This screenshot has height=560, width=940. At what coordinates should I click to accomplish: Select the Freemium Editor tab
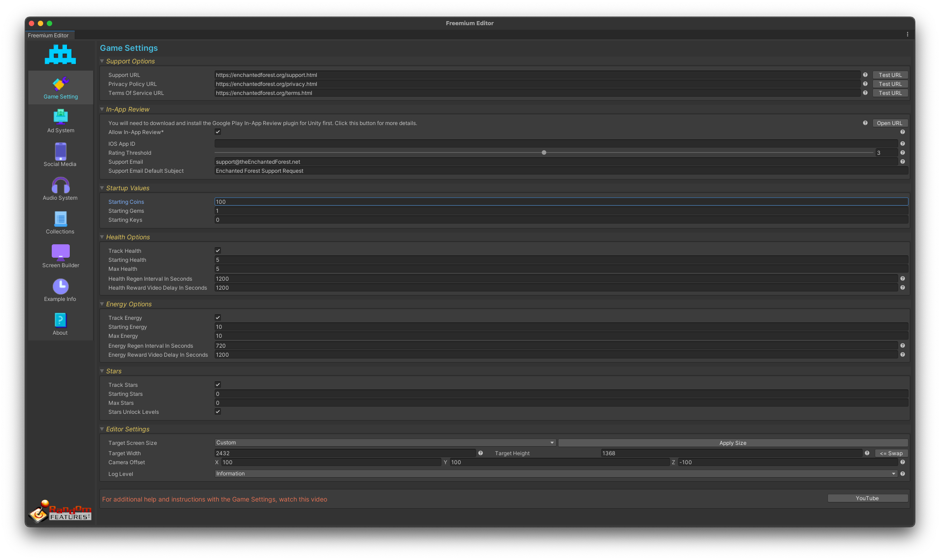pyautogui.click(x=49, y=36)
